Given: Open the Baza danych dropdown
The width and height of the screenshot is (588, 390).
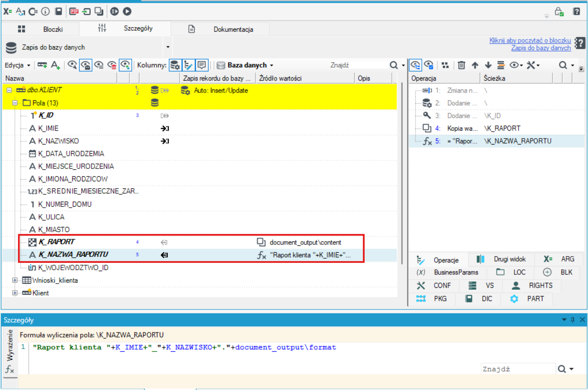Looking at the screenshot, I should (x=245, y=65).
